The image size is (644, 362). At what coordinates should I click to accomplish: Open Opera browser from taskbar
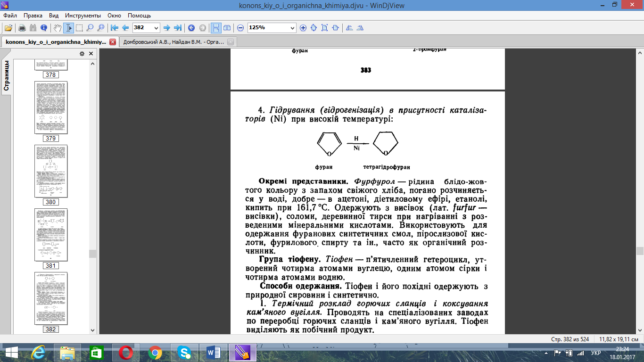pyautogui.click(x=126, y=353)
